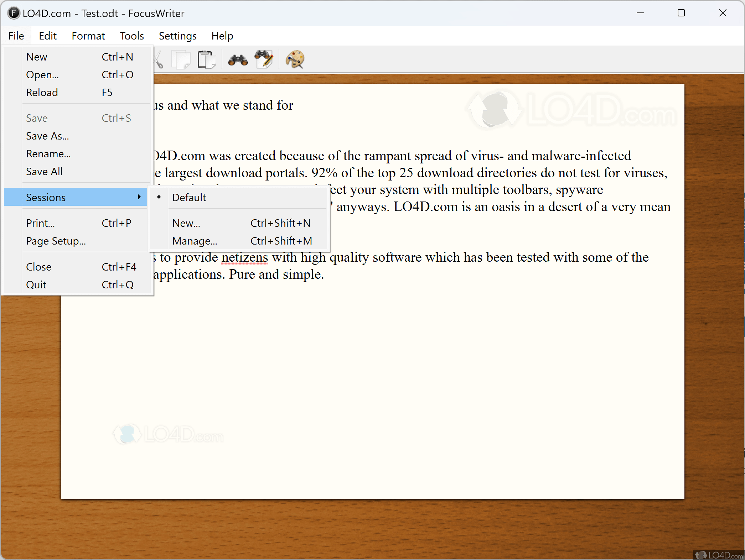This screenshot has width=745, height=560.
Task: Open Find and Replace via binoculars-pencil icon
Action: pos(264,59)
